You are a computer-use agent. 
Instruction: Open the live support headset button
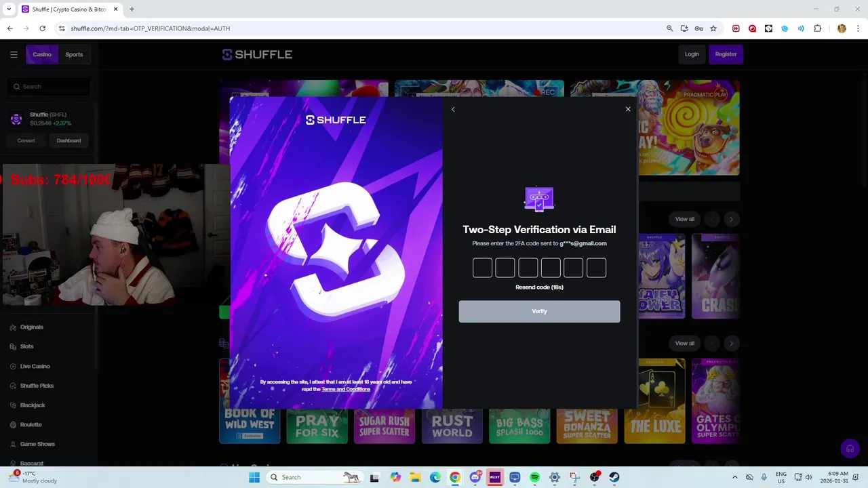pos(850,449)
